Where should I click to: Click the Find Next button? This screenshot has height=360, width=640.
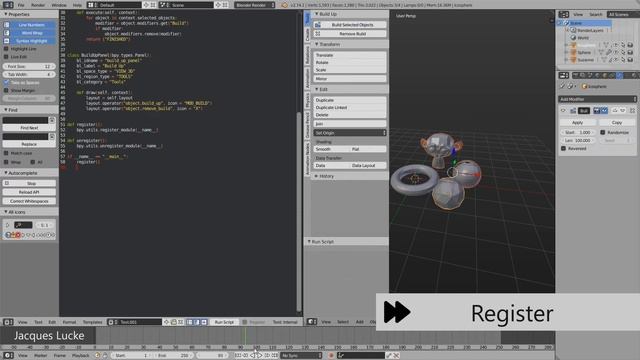point(29,128)
